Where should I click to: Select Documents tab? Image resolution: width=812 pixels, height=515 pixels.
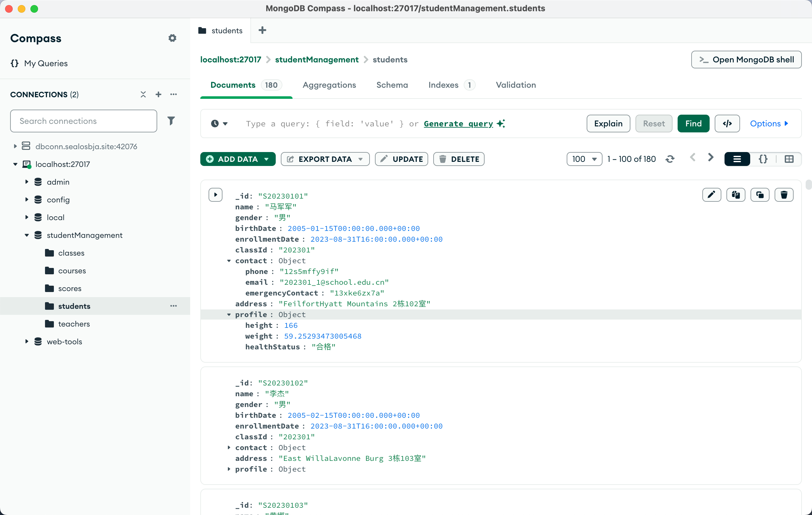246,85
